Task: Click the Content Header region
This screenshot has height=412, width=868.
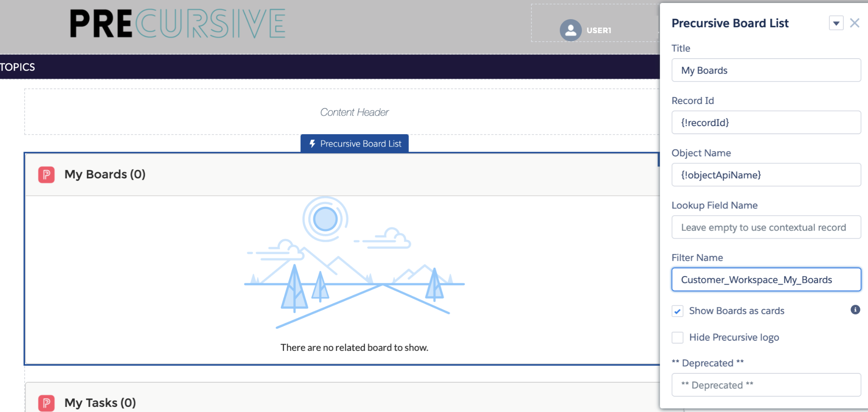Action: 342,112
